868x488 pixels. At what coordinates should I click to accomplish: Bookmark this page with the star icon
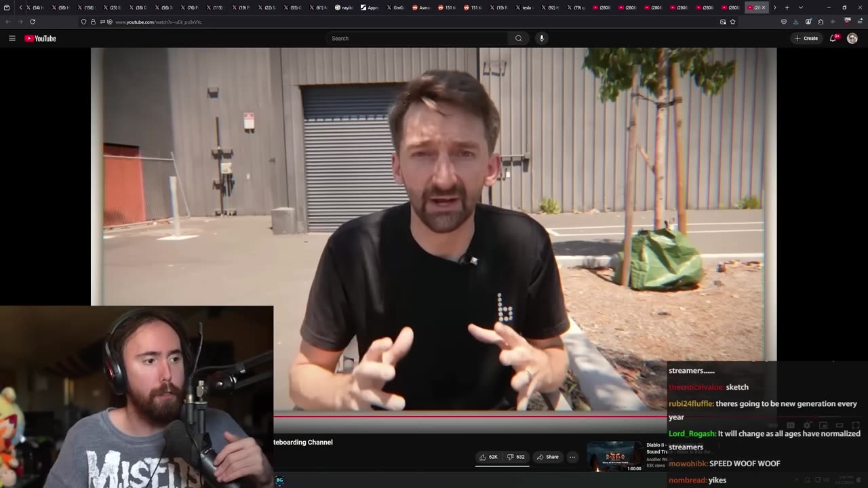732,22
